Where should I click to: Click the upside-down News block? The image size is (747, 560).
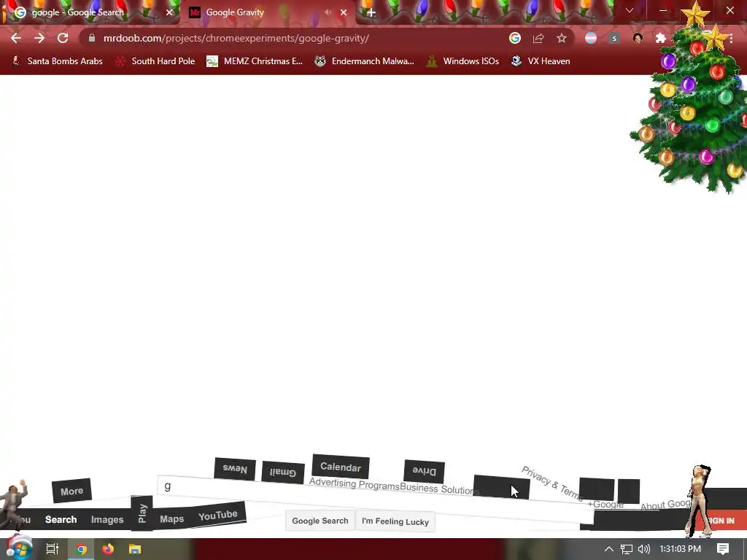[235, 469]
